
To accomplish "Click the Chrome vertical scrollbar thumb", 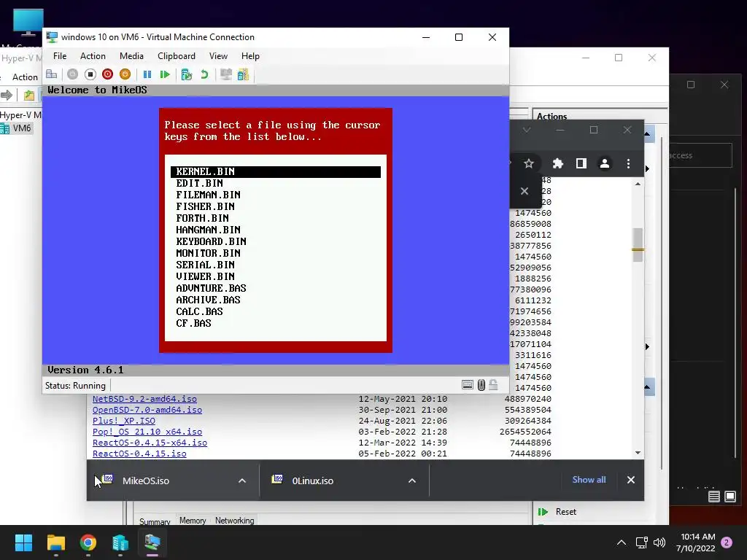I will click(638, 245).
